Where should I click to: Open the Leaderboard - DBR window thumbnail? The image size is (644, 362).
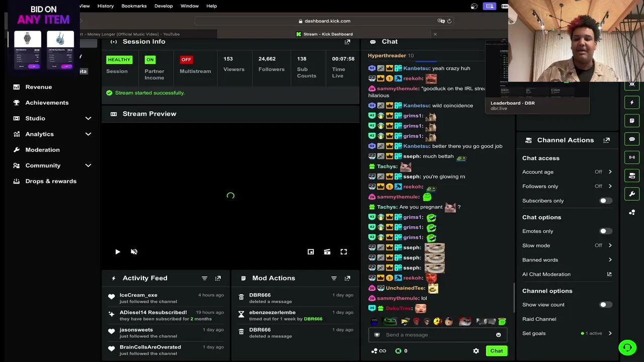click(537, 77)
